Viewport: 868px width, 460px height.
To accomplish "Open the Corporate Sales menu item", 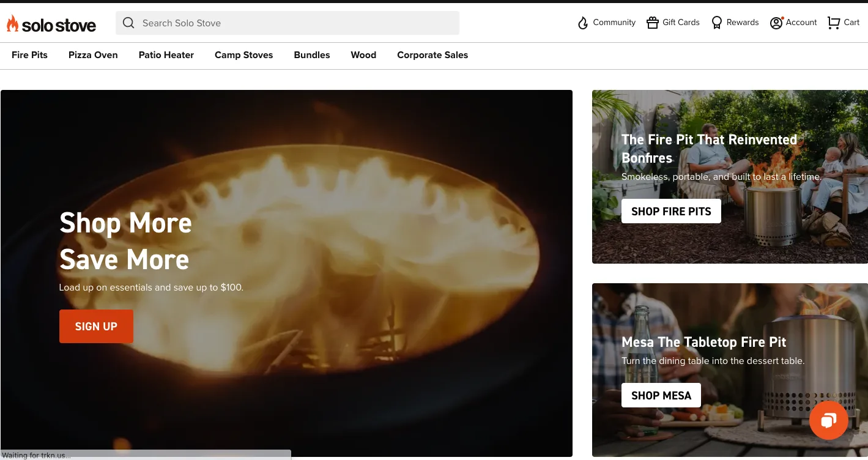I will (432, 55).
